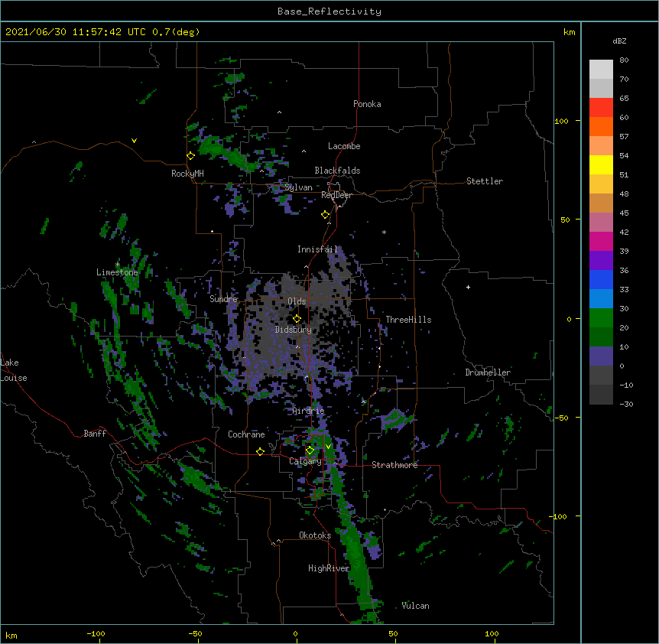Click the dBZ legend heading
The height and width of the screenshot is (644, 659).
619,41
